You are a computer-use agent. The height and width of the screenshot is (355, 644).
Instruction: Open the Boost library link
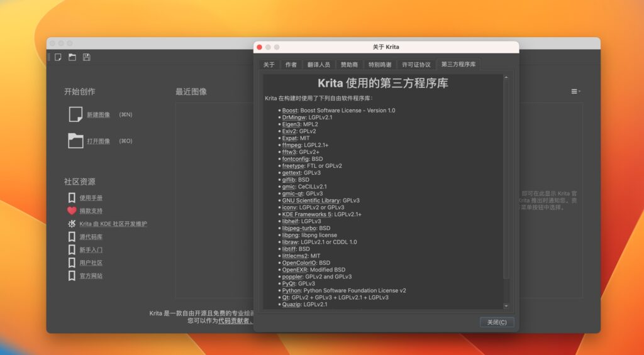pyautogui.click(x=289, y=111)
